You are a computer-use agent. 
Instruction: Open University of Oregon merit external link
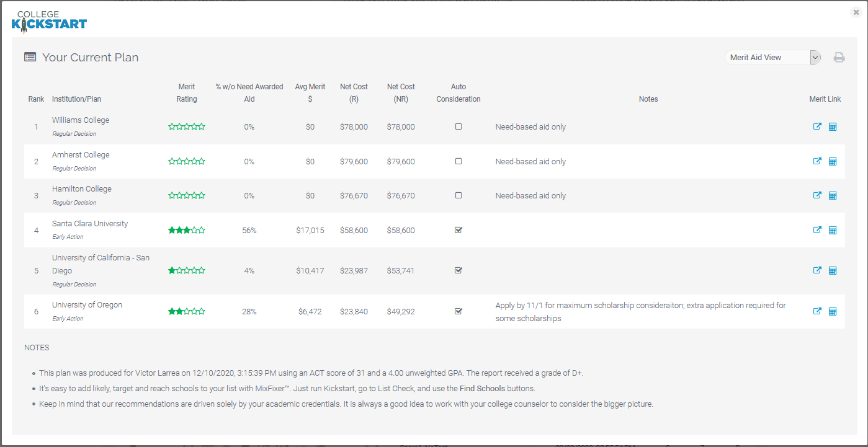pos(817,311)
